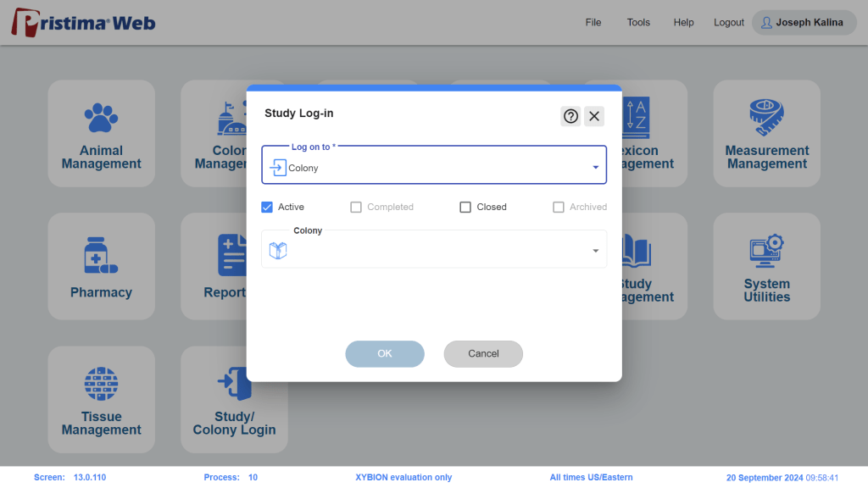The image size is (868, 488).
Task: Expand the Colony selection dropdown arrow
Action: tap(596, 251)
